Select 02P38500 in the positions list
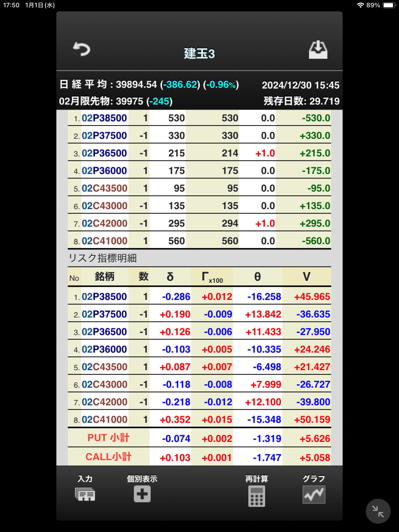This screenshot has width=399, height=532. click(x=104, y=118)
